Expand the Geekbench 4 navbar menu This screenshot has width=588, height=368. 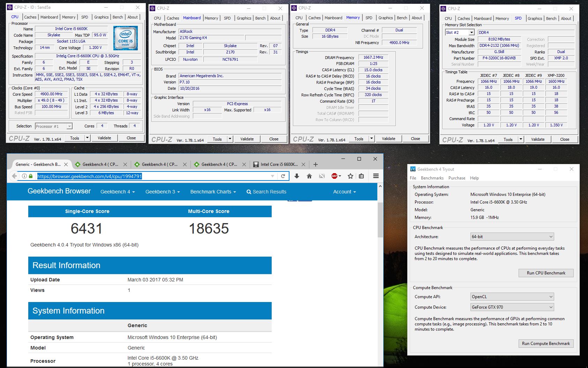118,192
